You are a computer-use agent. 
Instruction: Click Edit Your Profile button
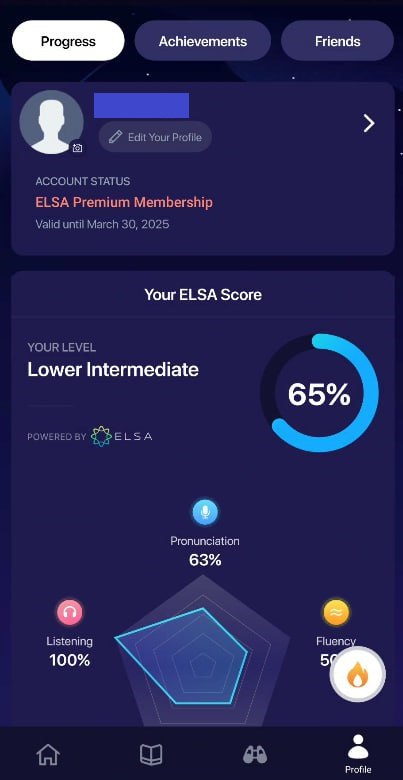(x=155, y=137)
